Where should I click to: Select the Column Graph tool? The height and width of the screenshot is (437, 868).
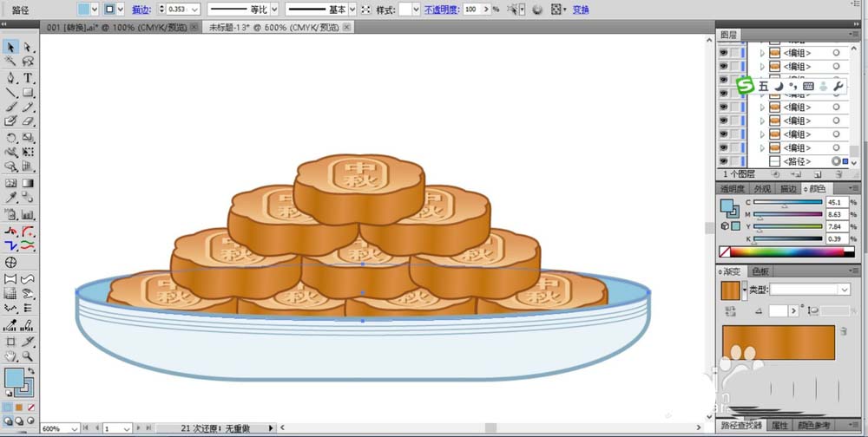[28, 214]
